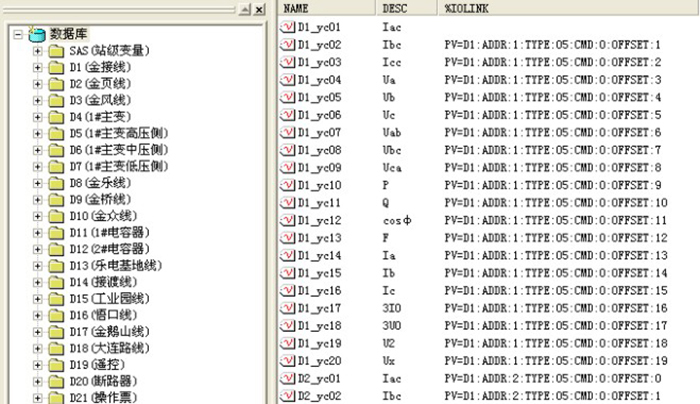Click the D1_yc10 variable icon
The height and width of the screenshot is (404, 700).
click(287, 185)
